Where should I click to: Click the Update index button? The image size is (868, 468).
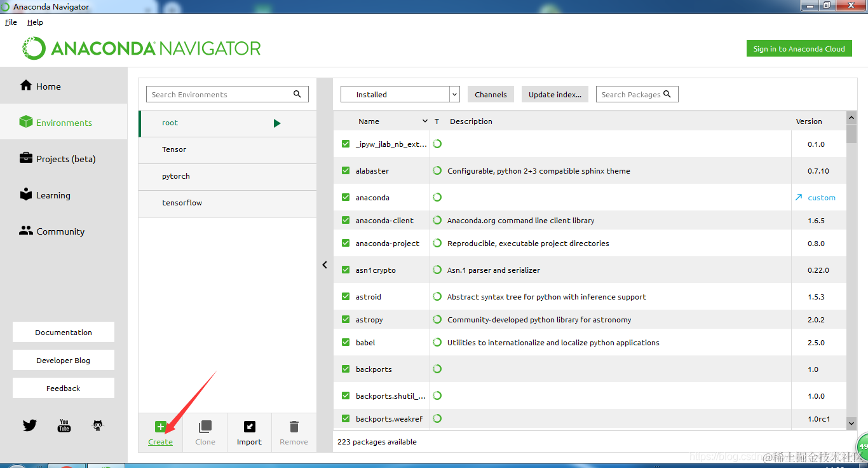(x=555, y=94)
